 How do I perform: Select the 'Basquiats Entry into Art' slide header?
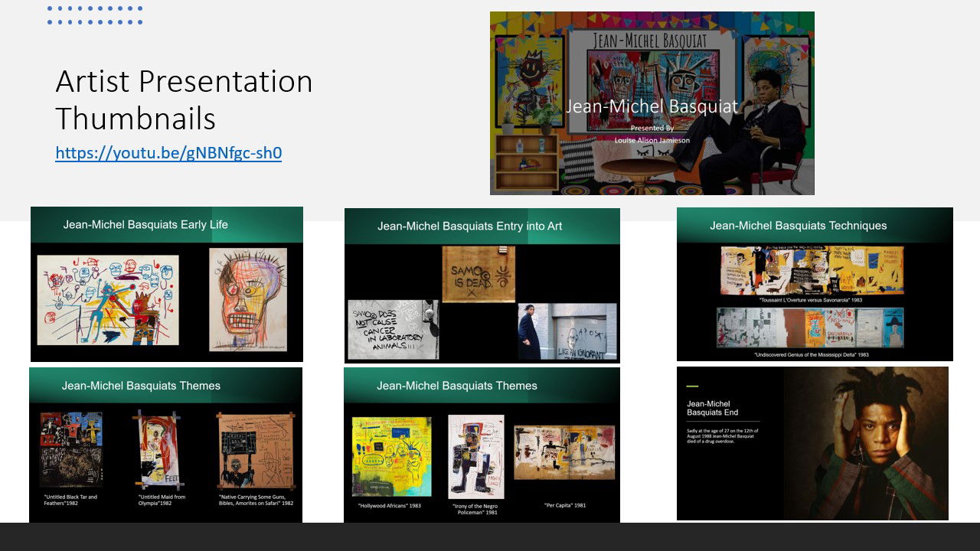(469, 227)
